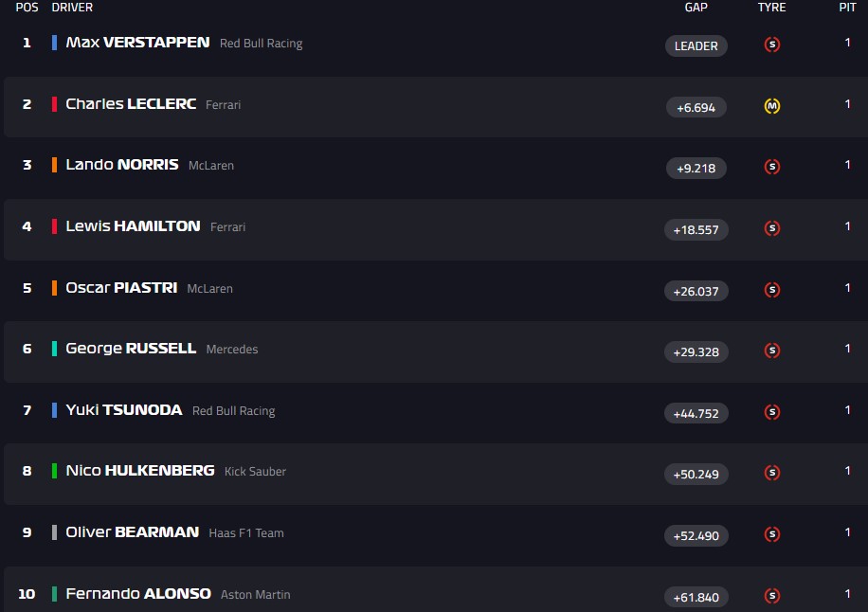Click Hamilton's soft tyre icon

click(771, 228)
